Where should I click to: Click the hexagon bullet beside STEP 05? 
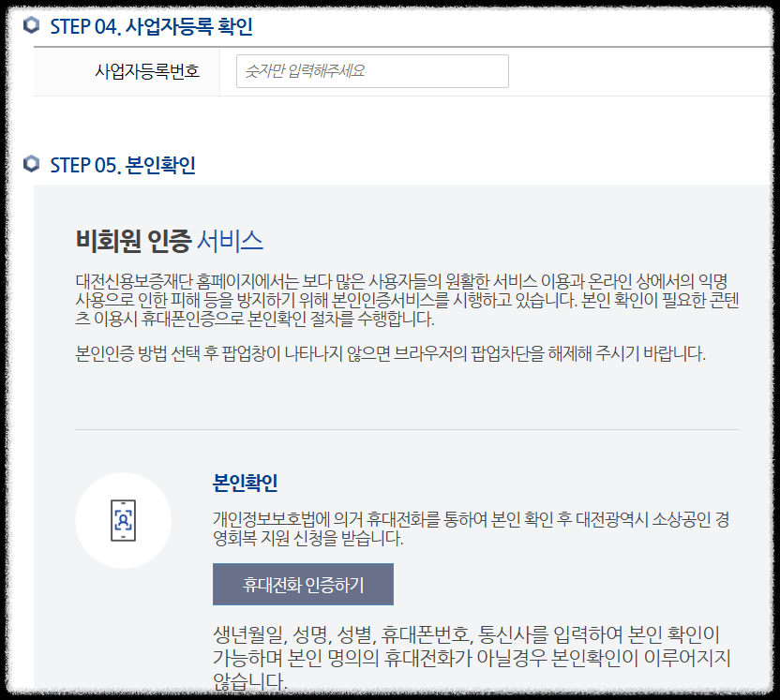pyautogui.click(x=31, y=164)
